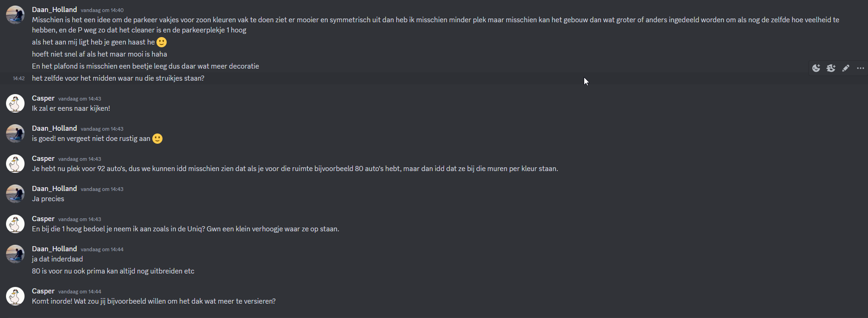Click the smiley emoji after "doe rustig aan"
868x318 pixels.
coord(157,139)
